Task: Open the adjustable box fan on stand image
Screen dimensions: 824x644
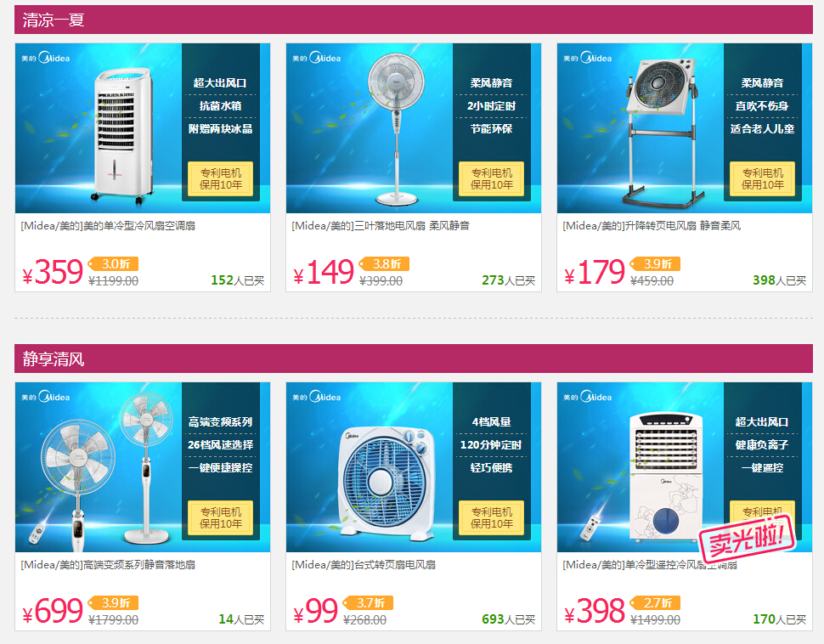Action: pos(685,128)
